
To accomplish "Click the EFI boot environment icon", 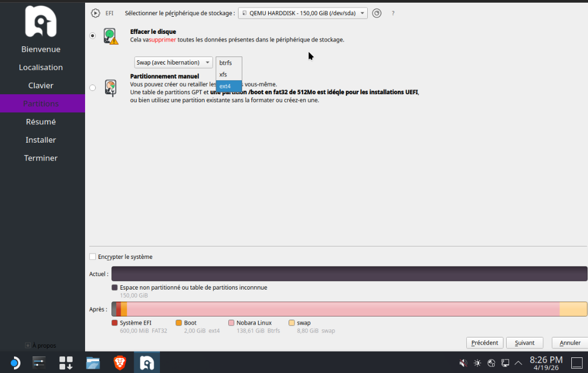I will click(x=95, y=13).
